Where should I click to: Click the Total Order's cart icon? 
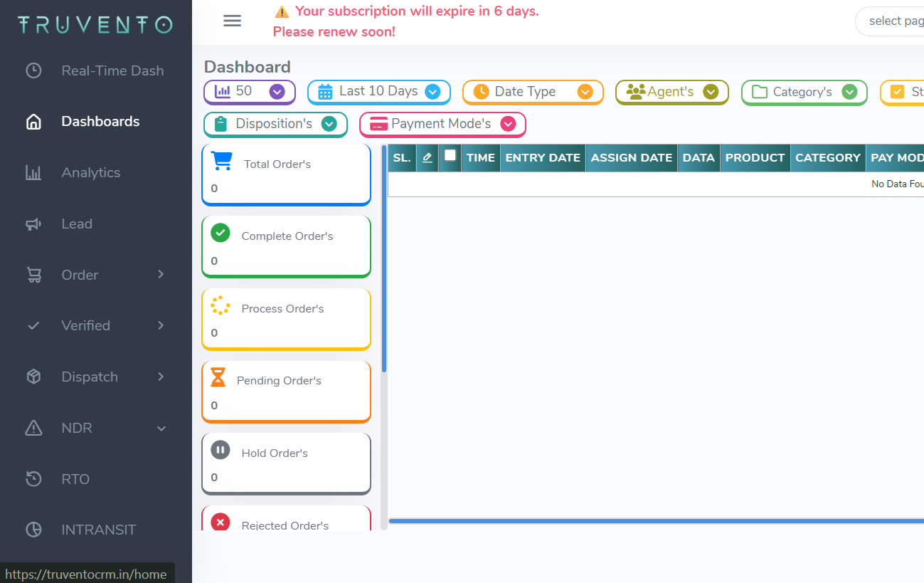(x=221, y=162)
